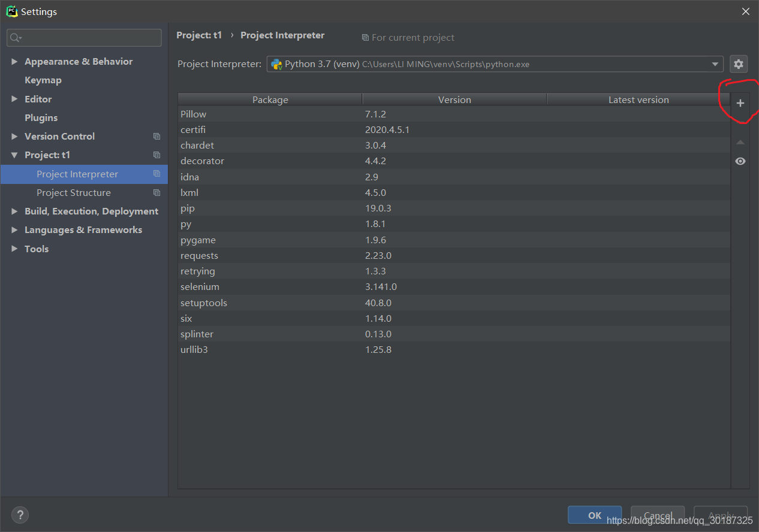
Task: Select the Pillow package row
Action: [x=454, y=114]
